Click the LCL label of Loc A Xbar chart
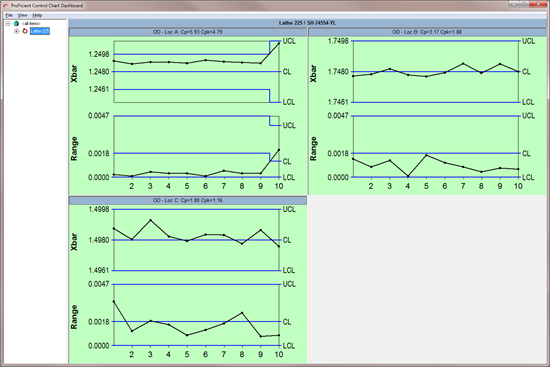Viewport: 550px width, 367px height. (289, 102)
